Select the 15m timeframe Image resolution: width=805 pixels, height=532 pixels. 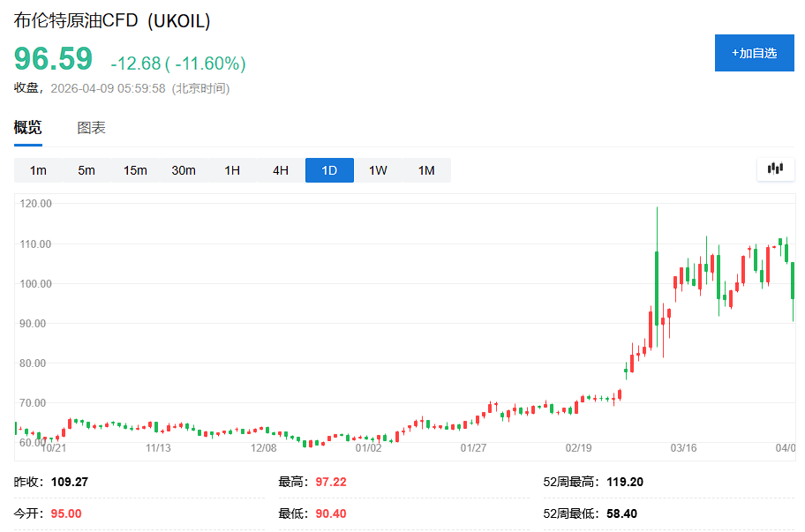135,170
